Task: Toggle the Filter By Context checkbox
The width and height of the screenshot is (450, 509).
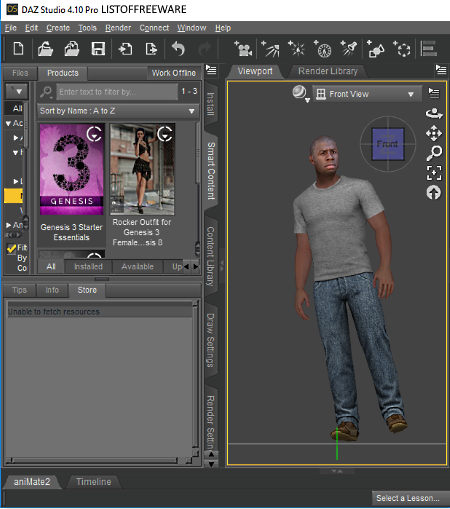Action: (x=12, y=249)
